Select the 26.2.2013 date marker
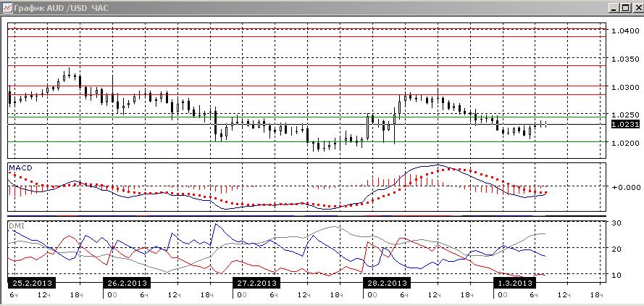The width and height of the screenshot is (644, 306). point(127,284)
